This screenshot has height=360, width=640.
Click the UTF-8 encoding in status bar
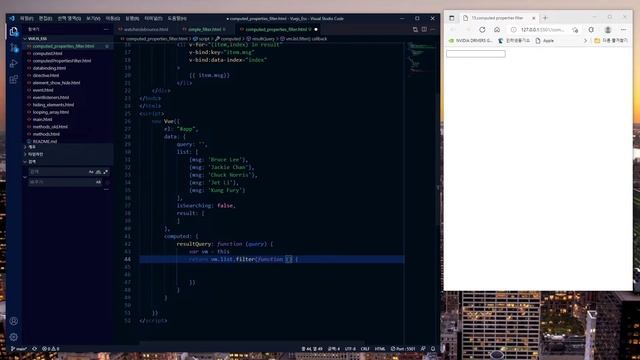point(350,349)
